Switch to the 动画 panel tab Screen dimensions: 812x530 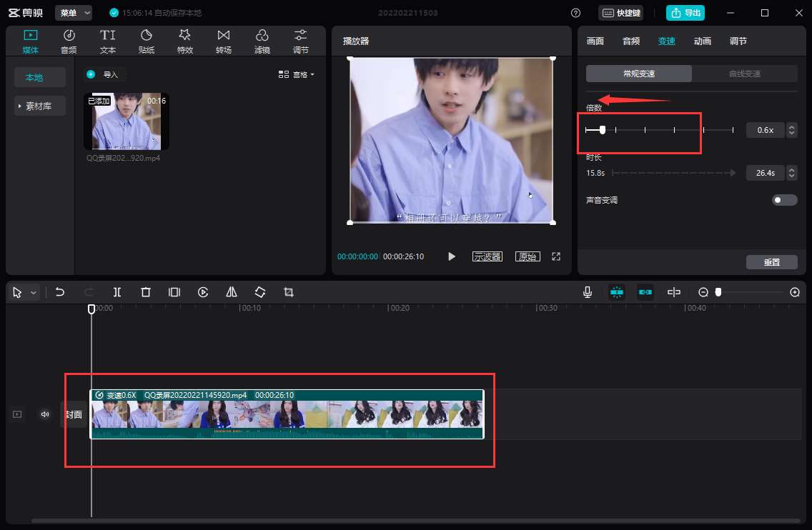[x=702, y=41]
